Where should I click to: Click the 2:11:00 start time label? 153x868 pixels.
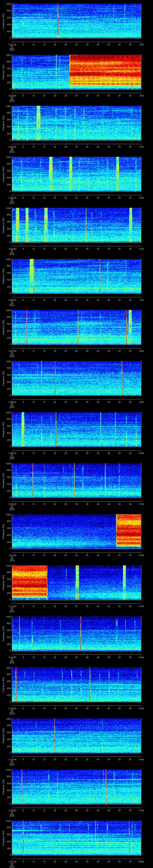tap(12, 555)
